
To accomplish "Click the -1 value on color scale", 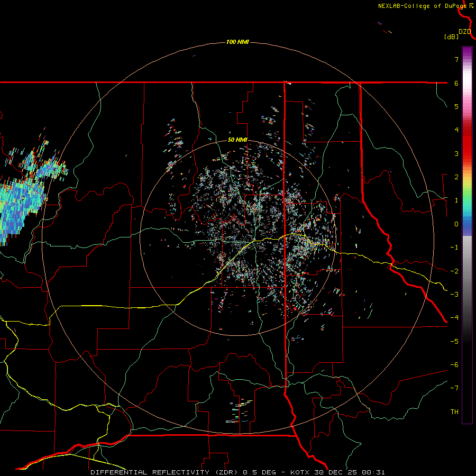I will (454, 248).
